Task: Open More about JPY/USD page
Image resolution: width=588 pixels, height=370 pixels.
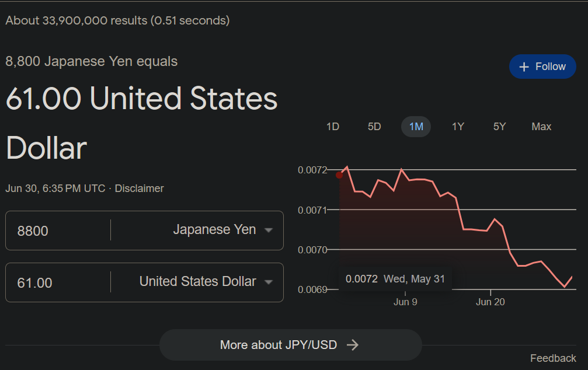Action: pos(290,345)
